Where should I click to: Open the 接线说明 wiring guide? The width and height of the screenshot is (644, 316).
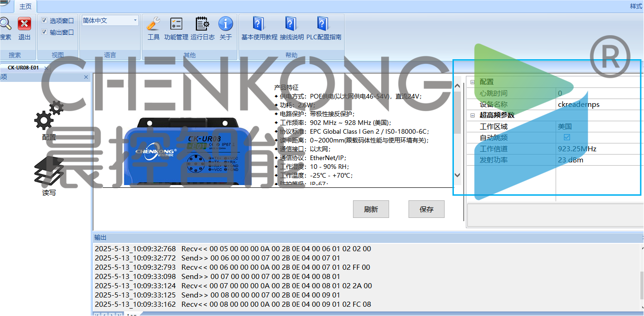[x=291, y=24]
